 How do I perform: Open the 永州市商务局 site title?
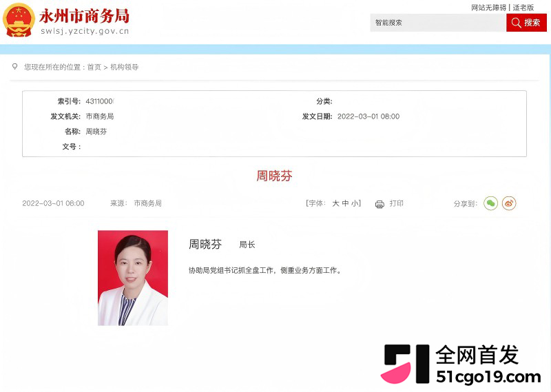(x=84, y=16)
